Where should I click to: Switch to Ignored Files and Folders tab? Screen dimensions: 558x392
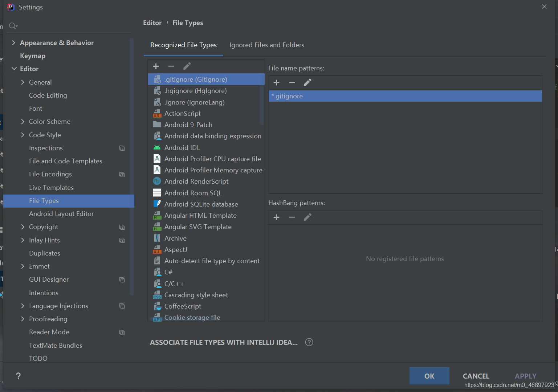(x=267, y=45)
